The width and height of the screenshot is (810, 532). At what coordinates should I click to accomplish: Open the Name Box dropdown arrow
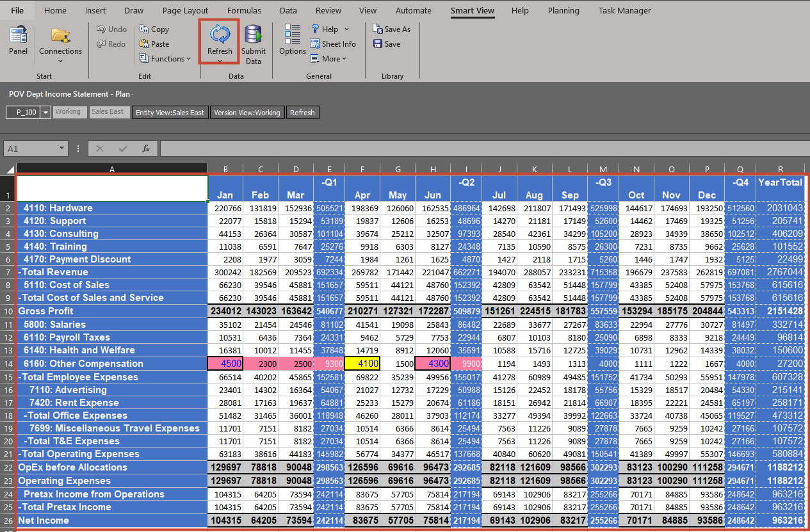tap(61, 149)
